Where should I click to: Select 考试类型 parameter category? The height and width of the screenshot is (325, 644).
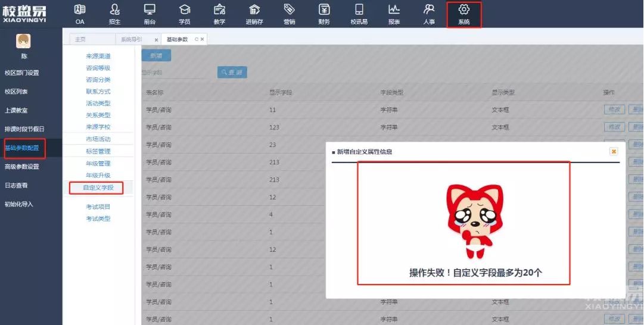[98, 218]
